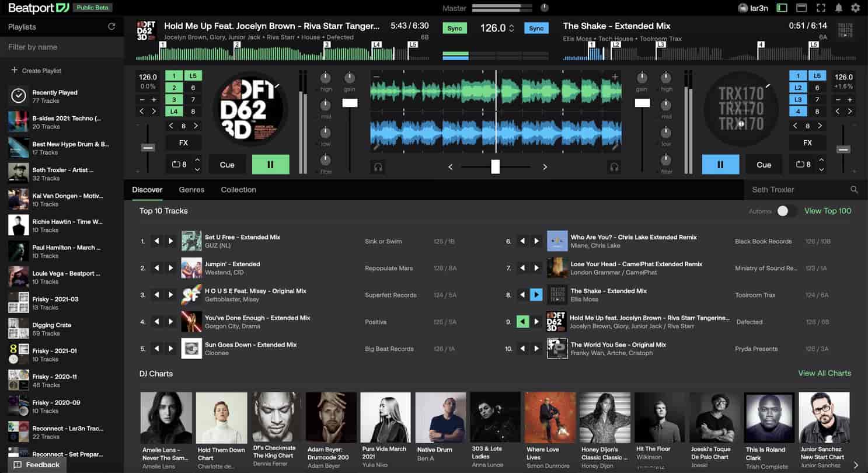868x473 pixels.
Task: Expand the loop size with the up chevron
Action: click(195, 159)
